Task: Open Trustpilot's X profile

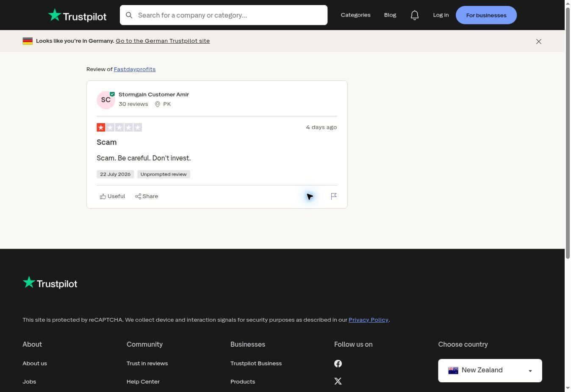Action: 338,381
